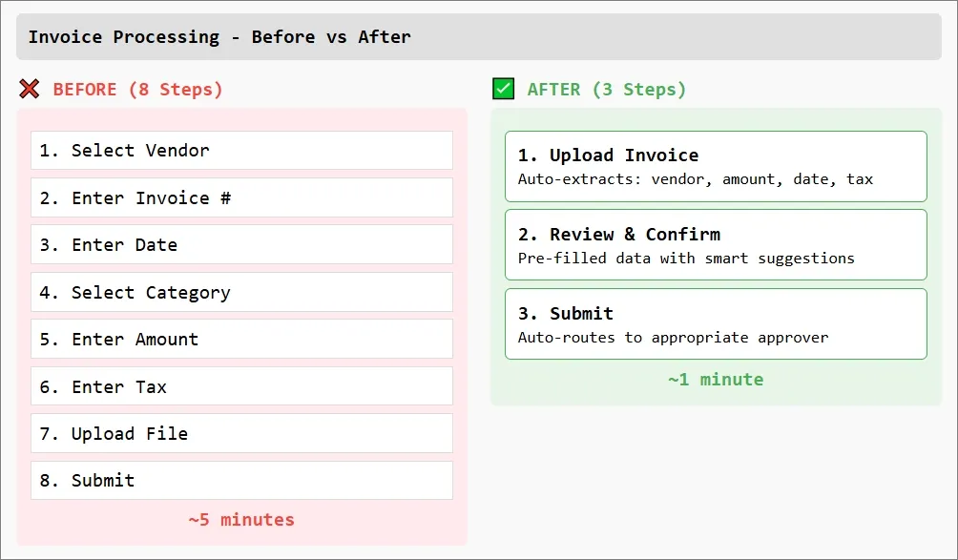Click the "BEFORE (8 Steps)" heading
Screen dimensions: 958x560
click(x=137, y=90)
